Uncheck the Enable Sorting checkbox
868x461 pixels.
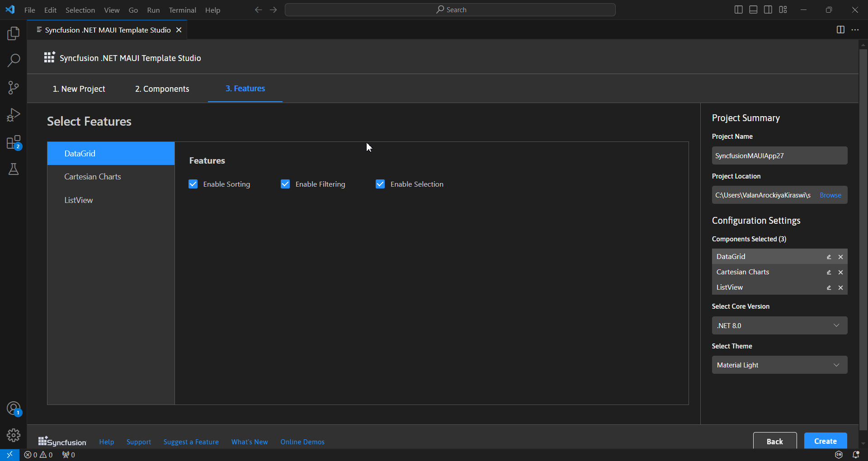point(193,184)
